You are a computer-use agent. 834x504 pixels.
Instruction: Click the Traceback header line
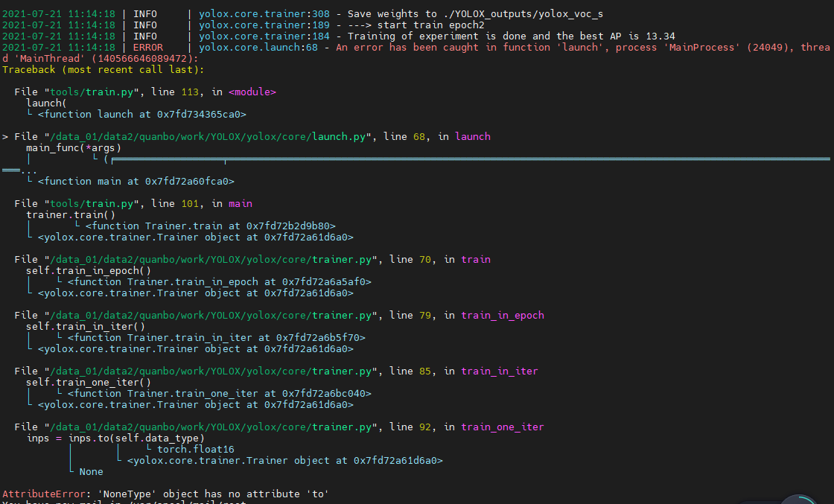[101, 69]
